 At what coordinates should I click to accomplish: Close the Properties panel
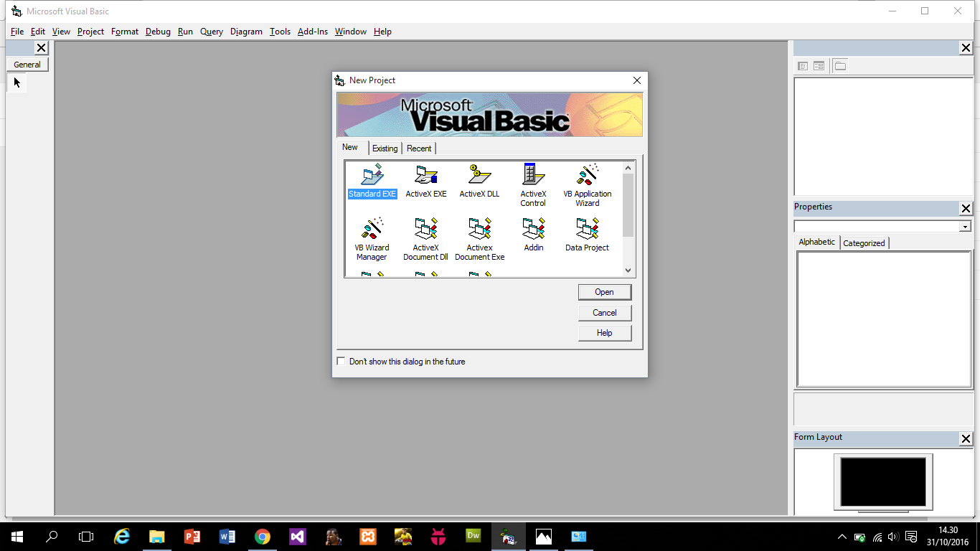tap(966, 208)
